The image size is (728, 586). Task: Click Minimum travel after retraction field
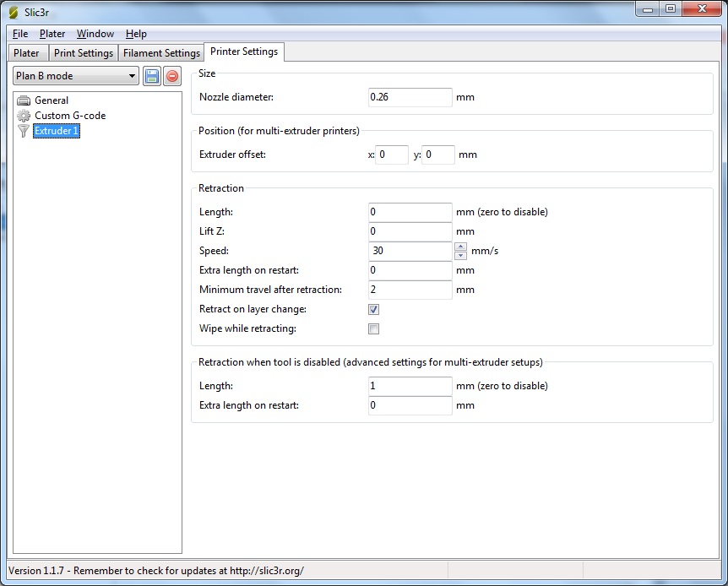point(410,290)
